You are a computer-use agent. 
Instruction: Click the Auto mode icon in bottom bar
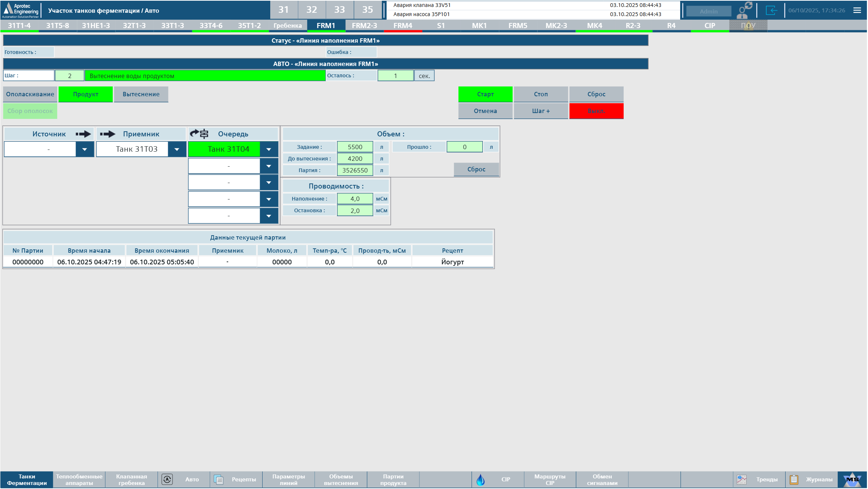[167, 479]
